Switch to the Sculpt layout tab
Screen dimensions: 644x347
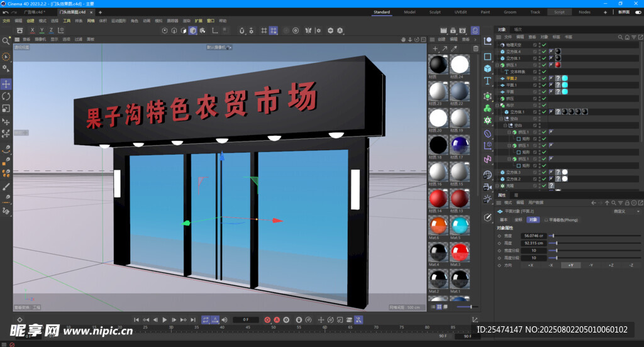tap(435, 12)
